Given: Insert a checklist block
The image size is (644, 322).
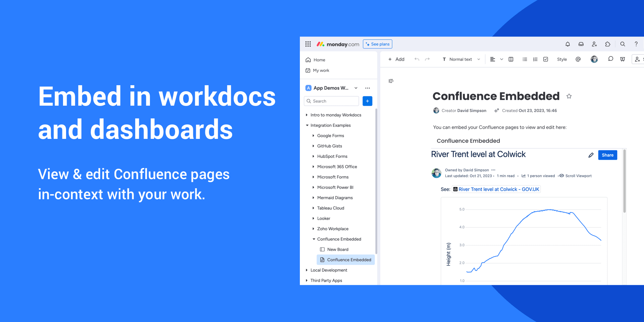Looking at the screenshot, I should [546, 59].
